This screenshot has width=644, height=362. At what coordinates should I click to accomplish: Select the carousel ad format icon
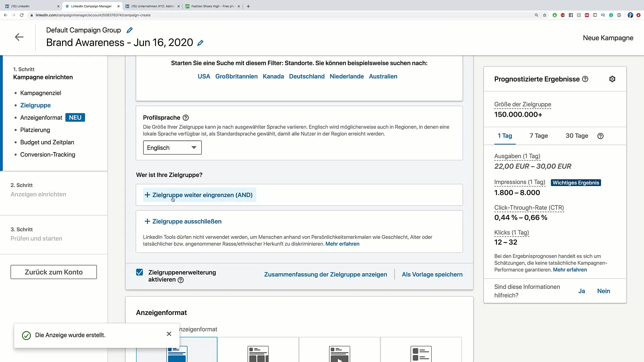pos(258,354)
